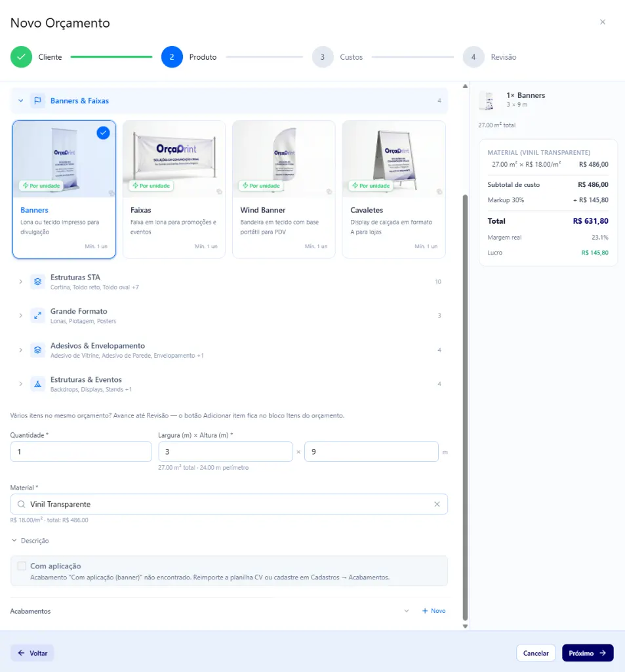Image resolution: width=625 pixels, height=672 pixels.
Task: Click the search icon in Material field
Action: click(21, 504)
